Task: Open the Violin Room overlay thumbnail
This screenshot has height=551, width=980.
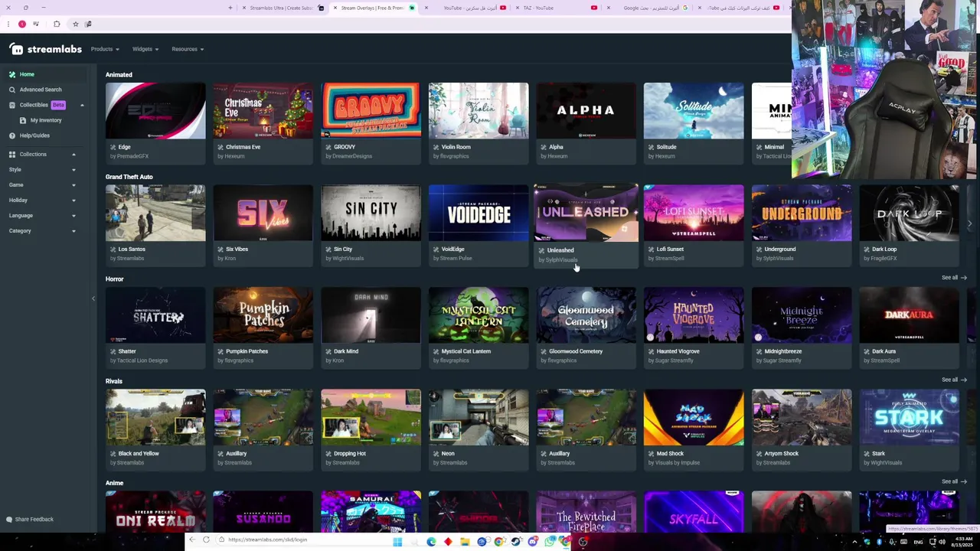Action: [x=479, y=111]
